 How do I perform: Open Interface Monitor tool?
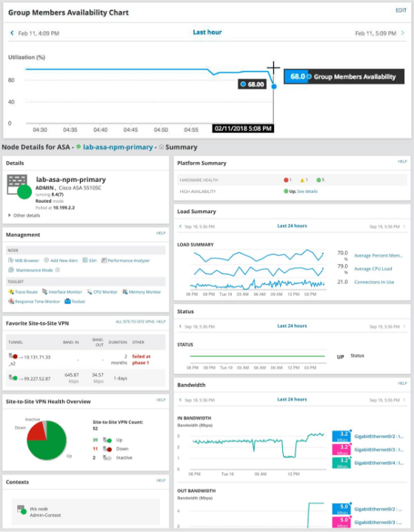(x=62, y=292)
